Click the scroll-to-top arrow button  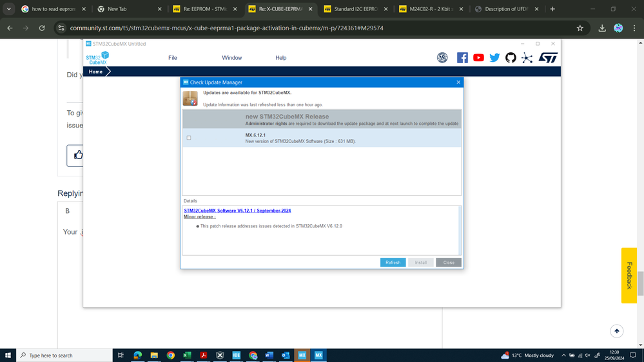[x=616, y=331]
